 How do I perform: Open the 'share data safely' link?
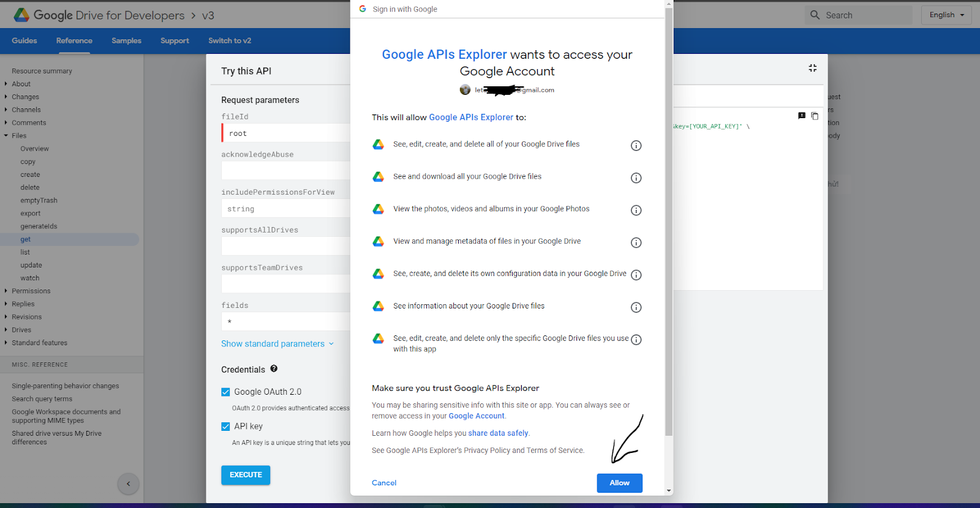(498, 433)
